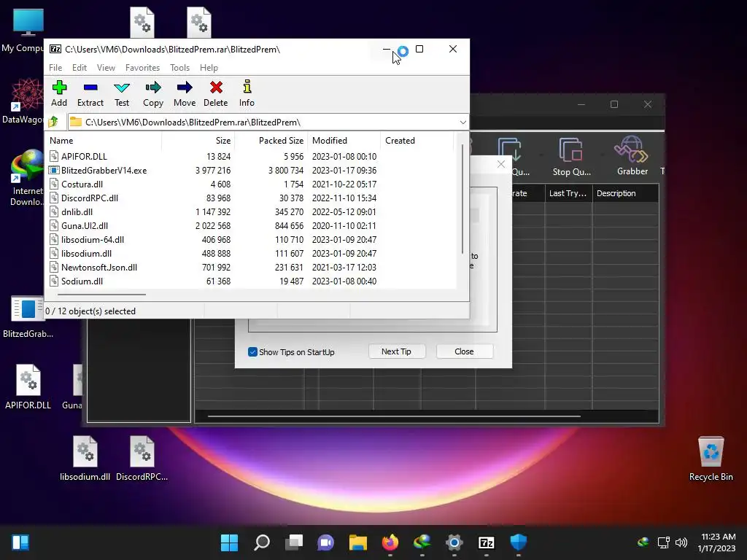The height and width of the screenshot is (560, 747).
Task: Sort by the Modified column header
Action: coord(344,141)
